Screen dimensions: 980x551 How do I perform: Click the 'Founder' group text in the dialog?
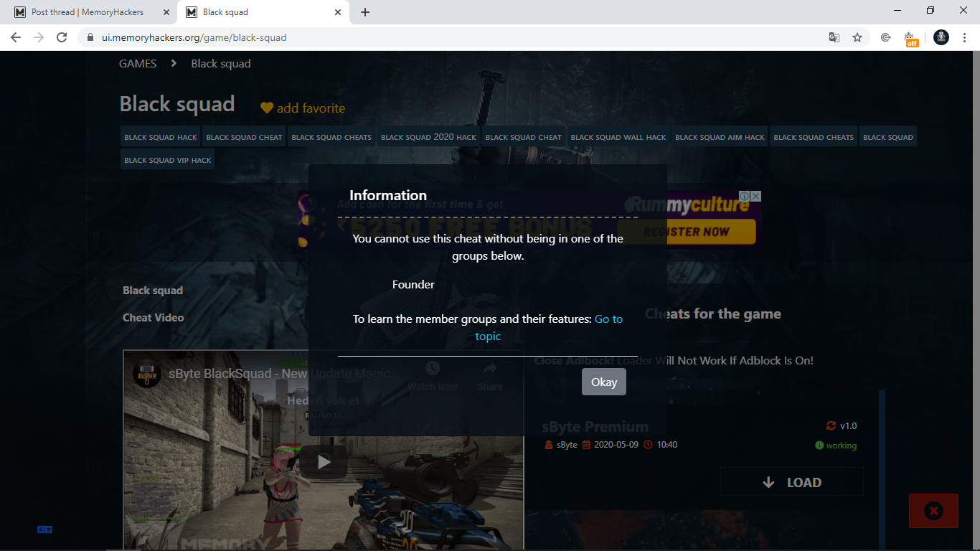(x=413, y=284)
